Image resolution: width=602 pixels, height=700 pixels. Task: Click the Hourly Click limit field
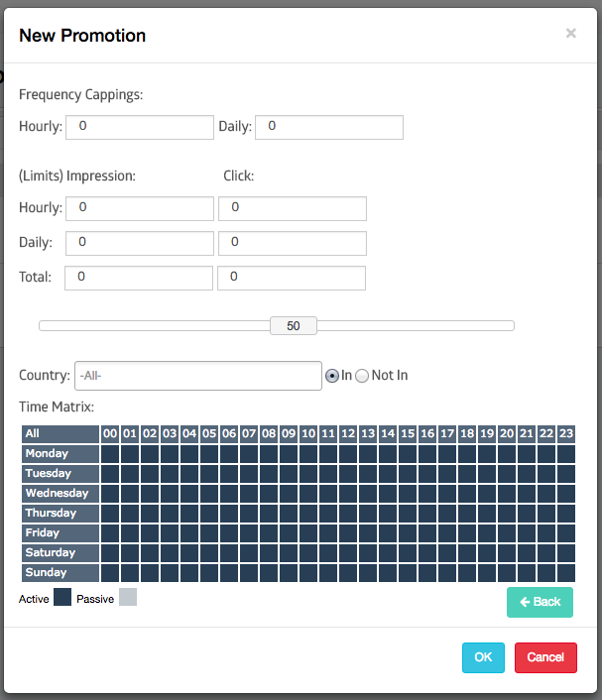pos(293,208)
